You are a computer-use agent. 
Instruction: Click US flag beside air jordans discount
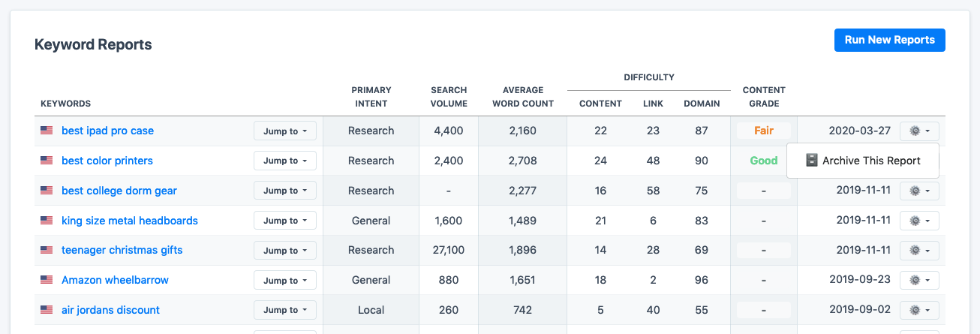pos(47,310)
